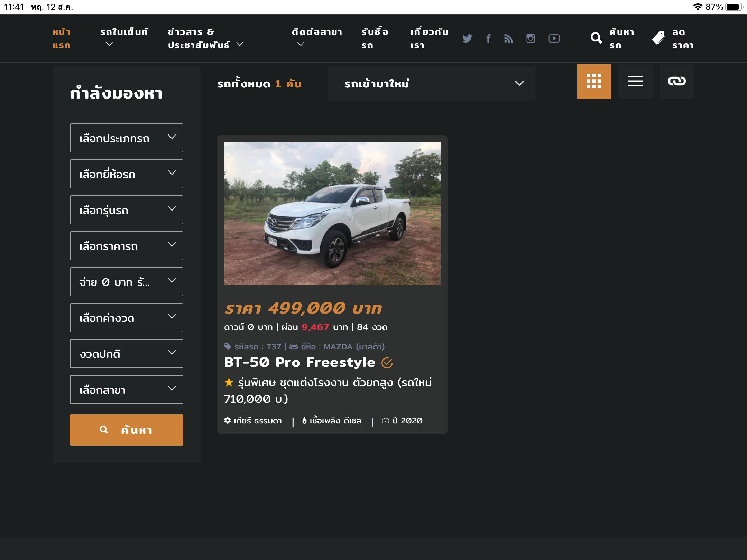Switch to grid view layout

click(594, 82)
